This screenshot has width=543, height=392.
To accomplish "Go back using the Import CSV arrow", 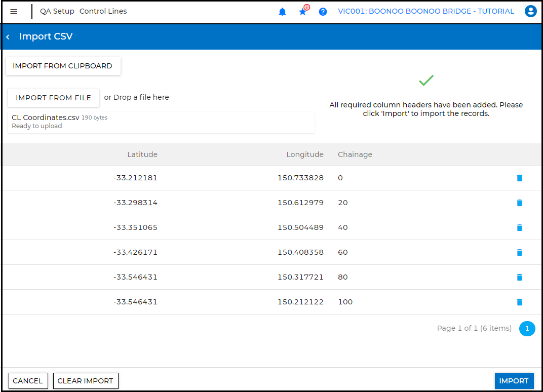I will click(x=8, y=36).
